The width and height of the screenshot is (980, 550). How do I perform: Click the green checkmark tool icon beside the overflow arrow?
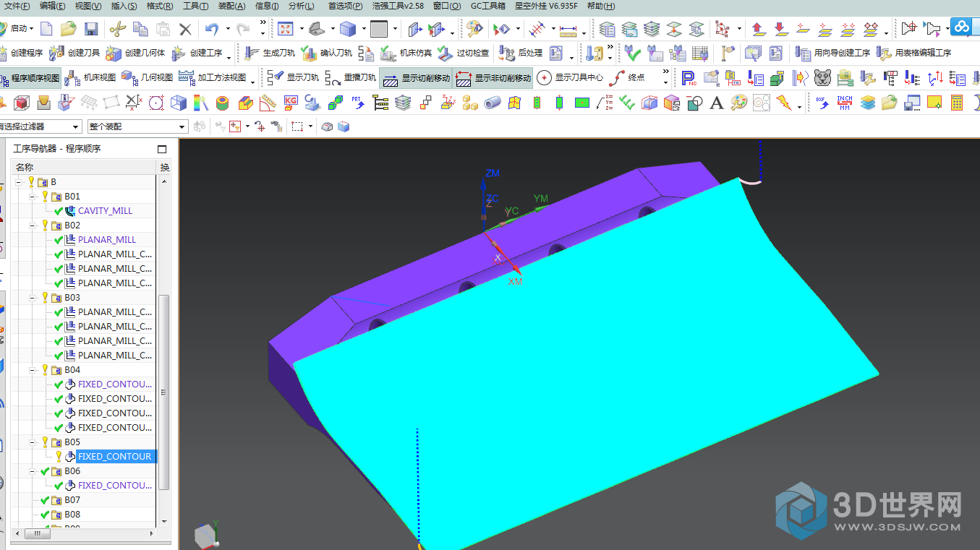(633, 53)
